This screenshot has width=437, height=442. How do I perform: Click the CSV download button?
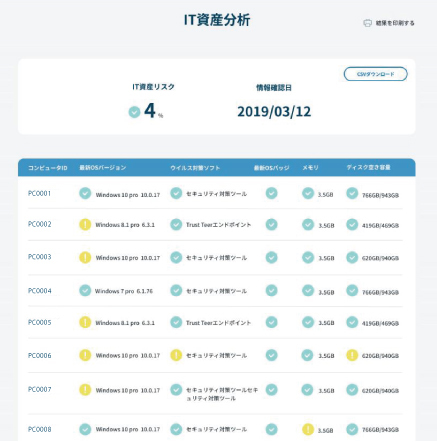pyautogui.click(x=375, y=74)
